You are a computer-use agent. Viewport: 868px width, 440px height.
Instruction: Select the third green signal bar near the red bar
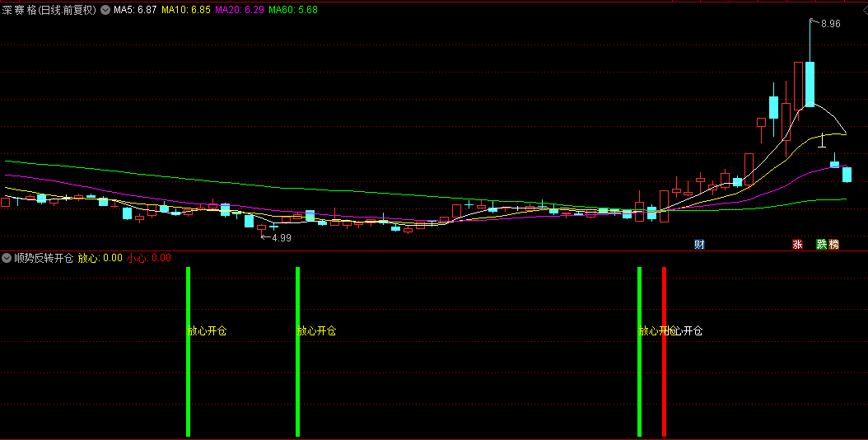(x=639, y=351)
